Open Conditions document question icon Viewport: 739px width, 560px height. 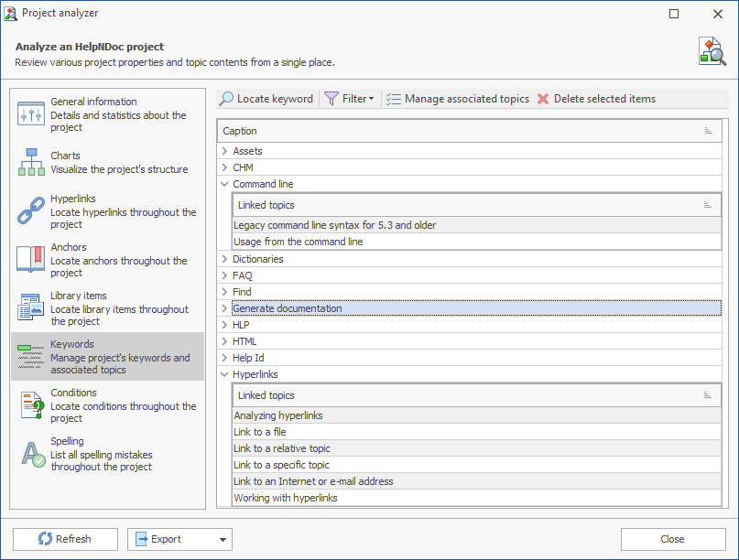tap(32, 404)
